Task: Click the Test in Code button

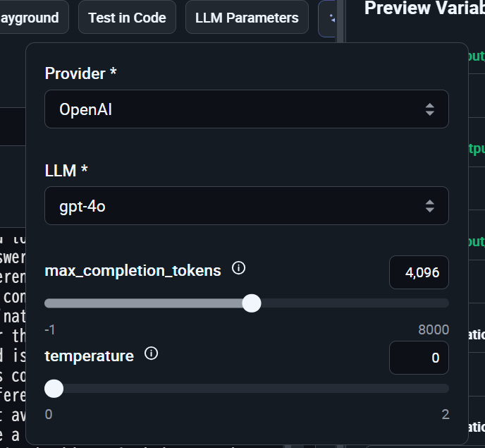Action: tap(127, 18)
